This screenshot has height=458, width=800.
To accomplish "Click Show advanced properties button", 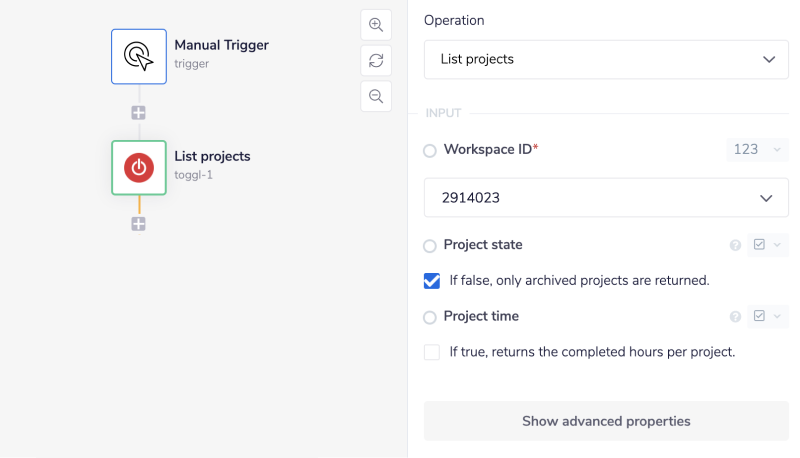I will tap(606, 421).
